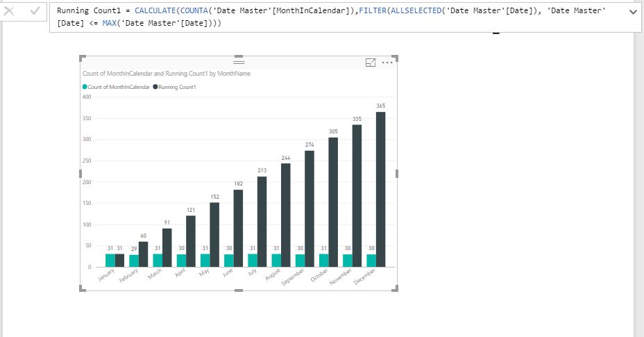Select July Running Count1 bar
Screen dimensions: 644x337
(262, 222)
